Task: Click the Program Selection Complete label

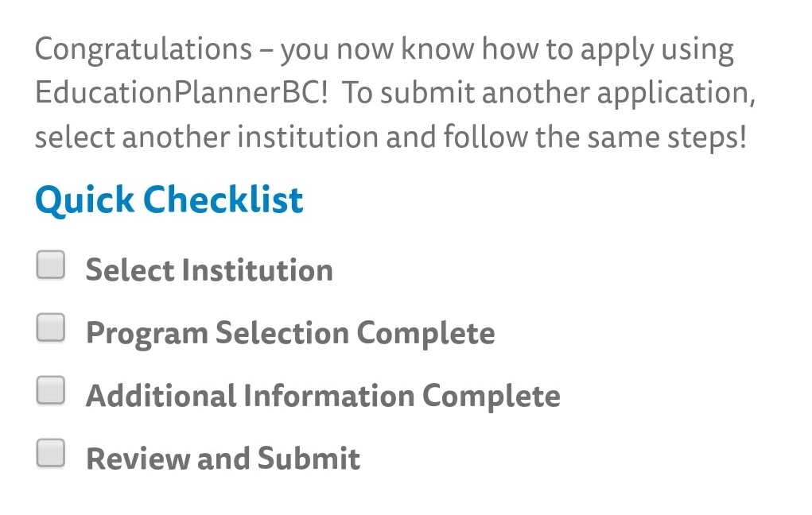Action: click(290, 332)
